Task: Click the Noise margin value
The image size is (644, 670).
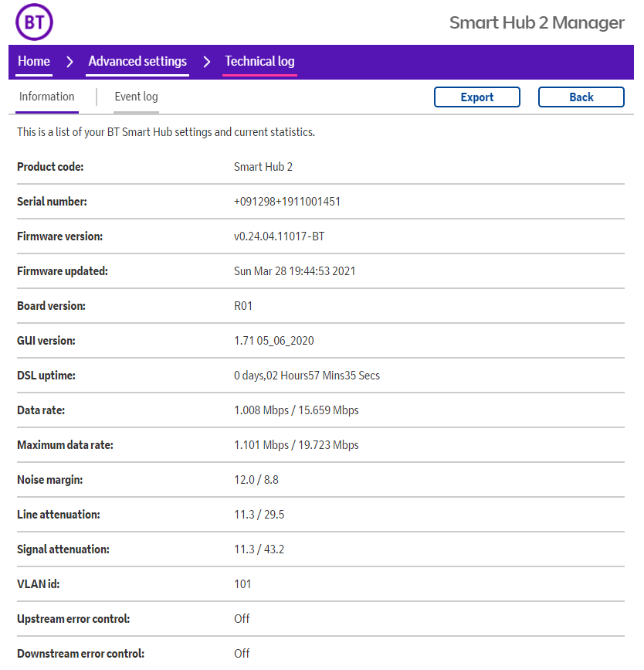Action: click(x=256, y=480)
